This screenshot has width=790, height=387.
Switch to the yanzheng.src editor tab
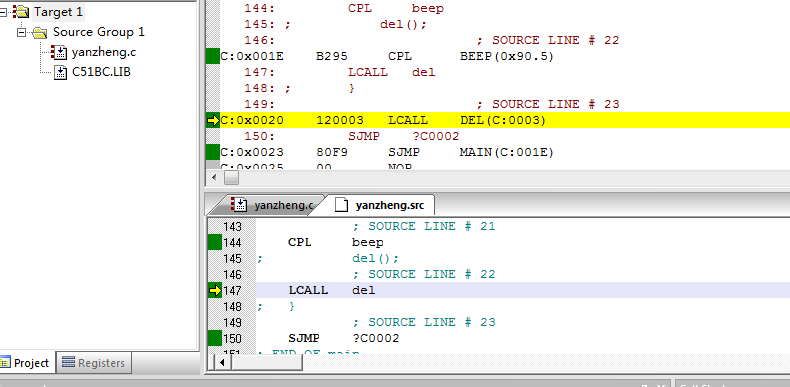381,205
